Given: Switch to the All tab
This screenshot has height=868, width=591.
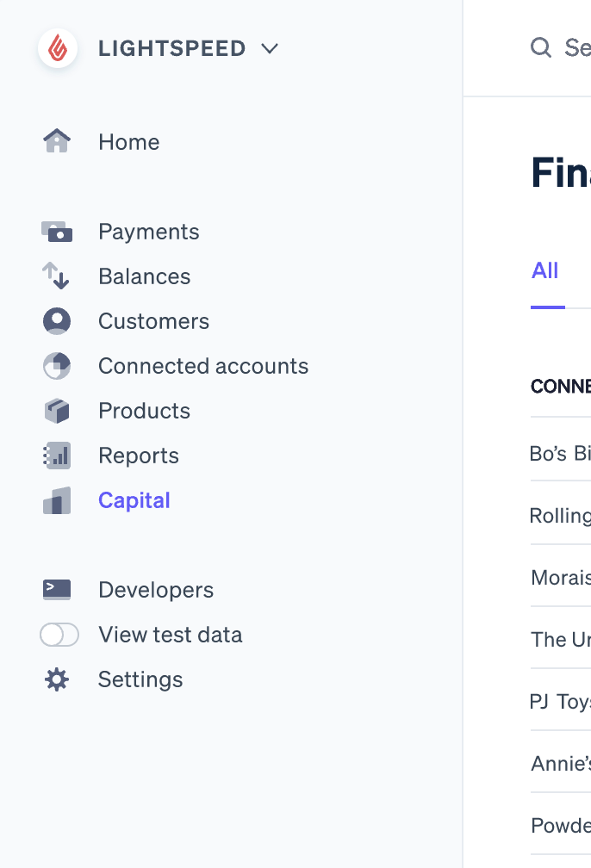Looking at the screenshot, I should point(545,270).
